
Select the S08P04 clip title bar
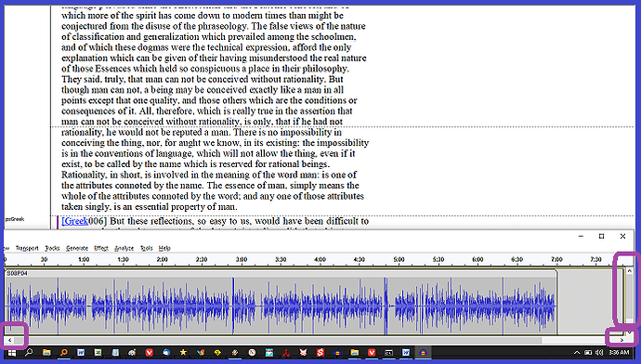[x=281, y=273]
